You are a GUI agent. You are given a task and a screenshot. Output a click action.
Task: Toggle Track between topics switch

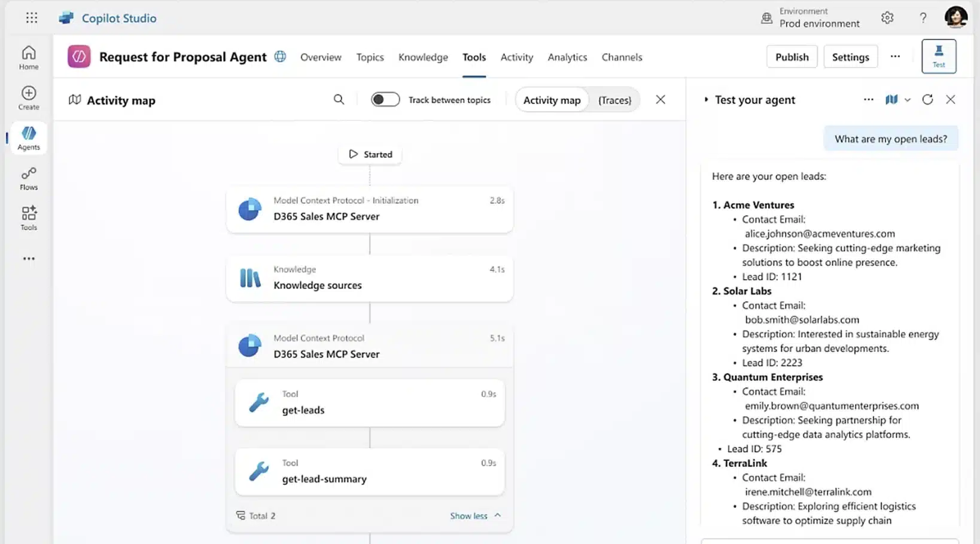click(x=385, y=100)
